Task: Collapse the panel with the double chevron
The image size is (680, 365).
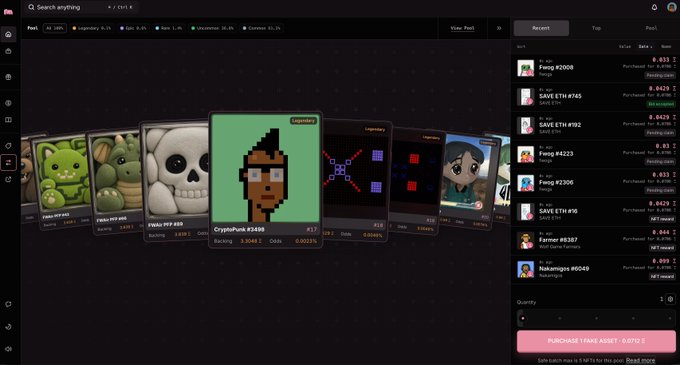Action: pos(499,28)
